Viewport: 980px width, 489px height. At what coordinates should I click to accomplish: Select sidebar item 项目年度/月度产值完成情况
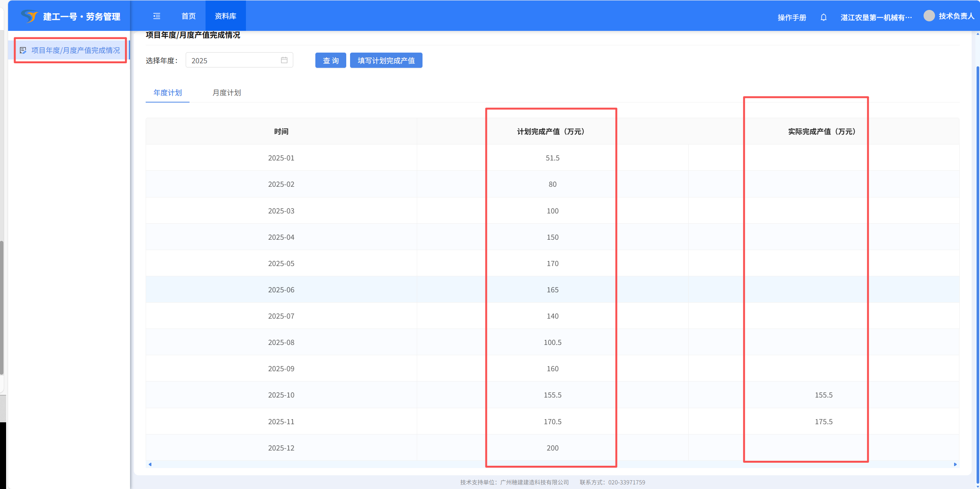coord(75,50)
